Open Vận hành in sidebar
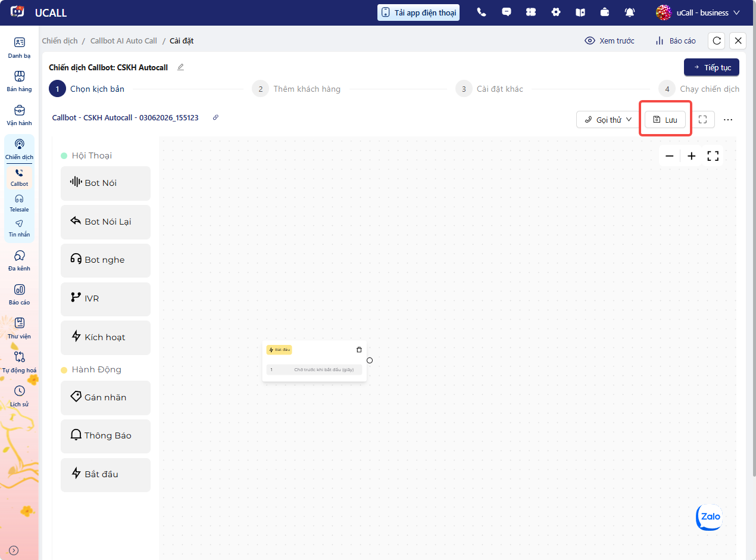Image resolution: width=756 pixels, height=560 pixels. (x=19, y=116)
